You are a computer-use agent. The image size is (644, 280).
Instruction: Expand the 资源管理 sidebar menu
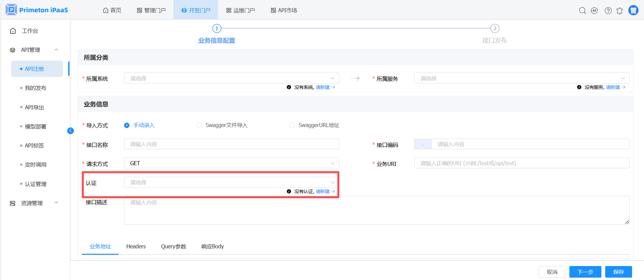(34, 203)
